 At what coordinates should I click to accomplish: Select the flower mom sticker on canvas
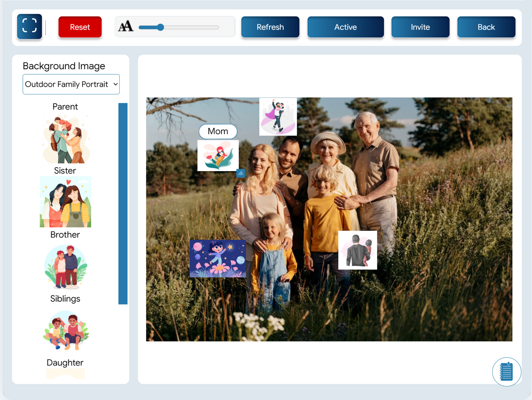pos(218,155)
